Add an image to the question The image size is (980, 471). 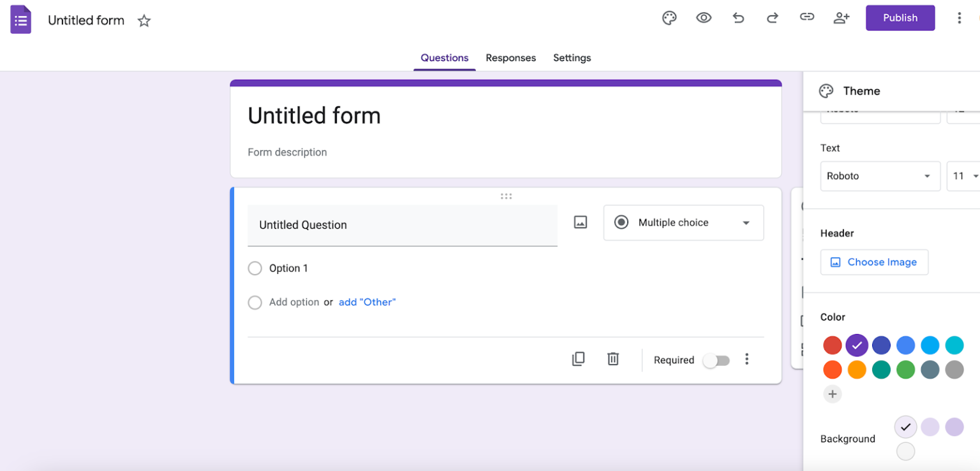[x=580, y=222]
